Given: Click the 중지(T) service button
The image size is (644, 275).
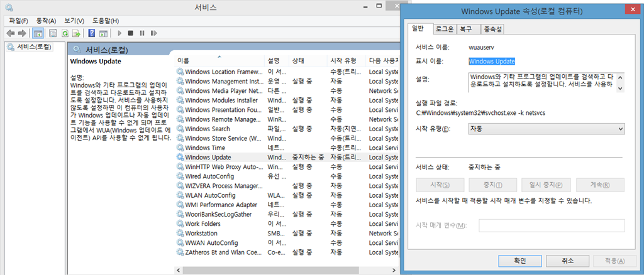Looking at the screenshot, I should [x=493, y=185].
